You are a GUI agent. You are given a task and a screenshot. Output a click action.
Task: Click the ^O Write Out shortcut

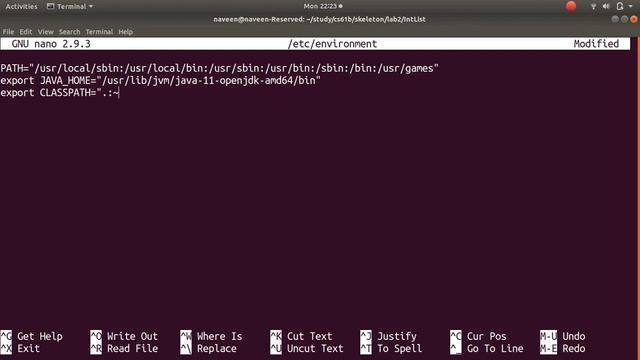tap(124, 336)
